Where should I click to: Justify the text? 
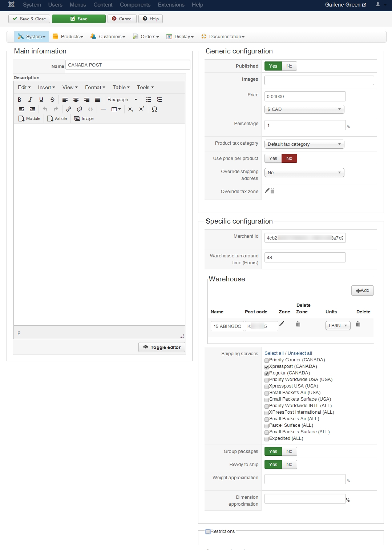98,100
